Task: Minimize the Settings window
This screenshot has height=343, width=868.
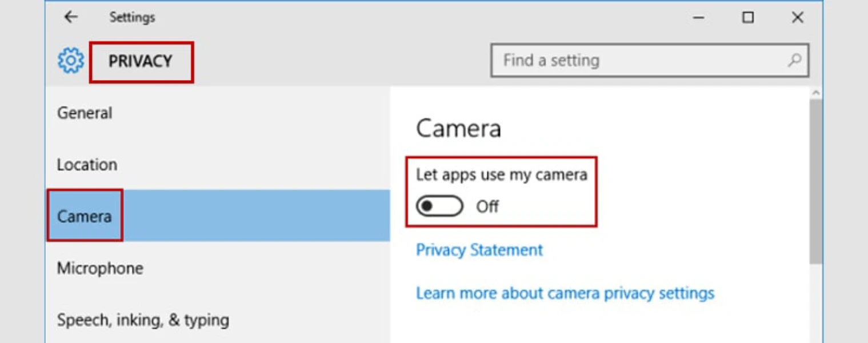Action: (698, 18)
